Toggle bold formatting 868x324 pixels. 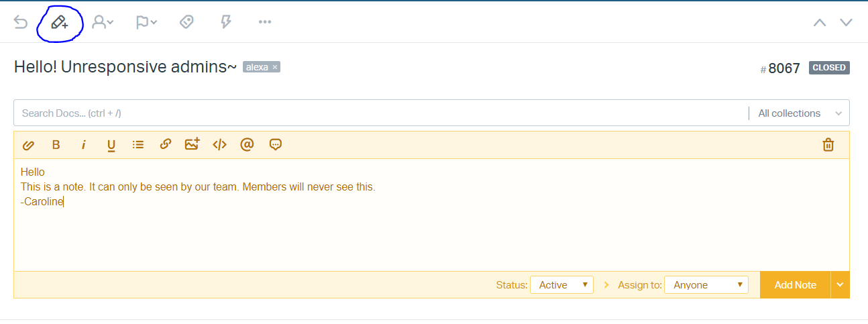pyautogui.click(x=56, y=144)
